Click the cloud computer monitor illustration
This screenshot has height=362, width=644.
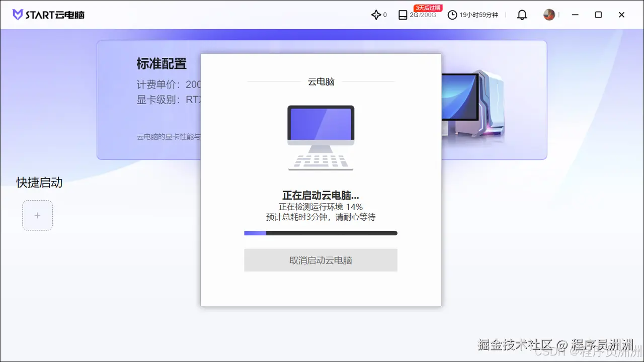320,137
